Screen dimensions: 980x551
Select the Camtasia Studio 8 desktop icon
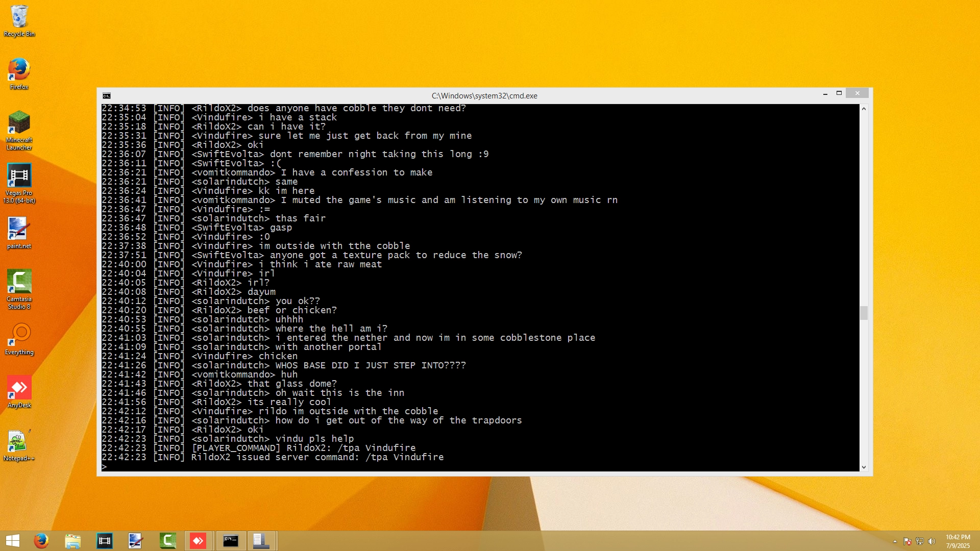[19, 290]
